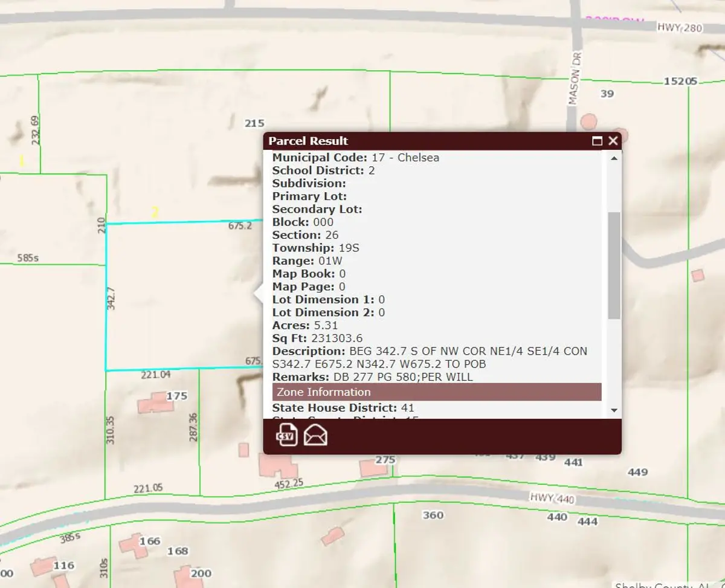The height and width of the screenshot is (588, 725).
Task: Click the building labeled 175
Action: [x=151, y=403]
